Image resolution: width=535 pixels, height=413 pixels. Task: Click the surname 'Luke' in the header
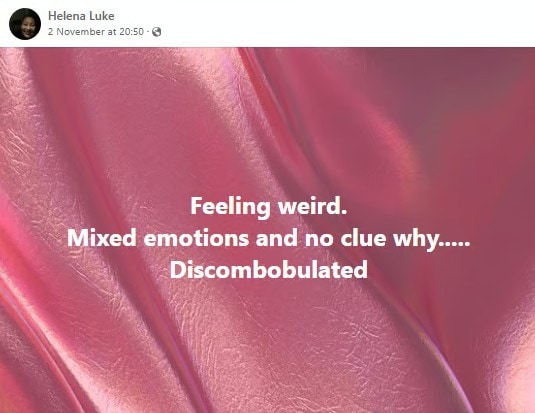tap(102, 16)
